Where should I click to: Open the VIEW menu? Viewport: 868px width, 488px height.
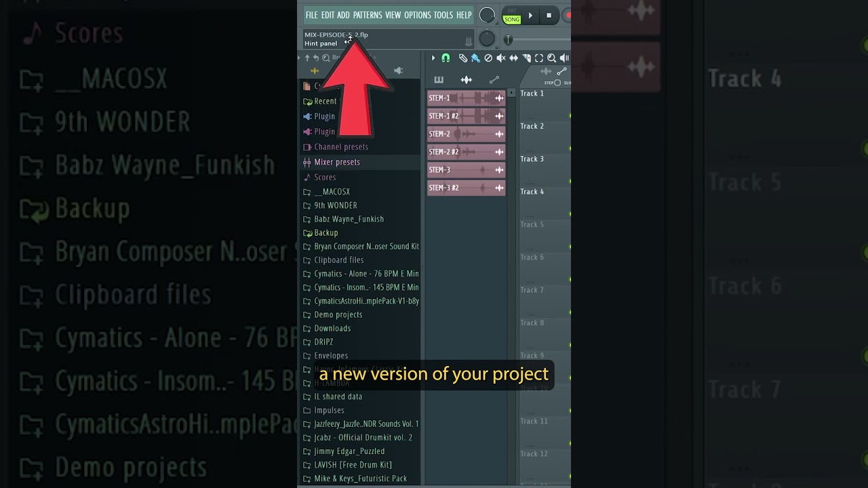[393, 15]
